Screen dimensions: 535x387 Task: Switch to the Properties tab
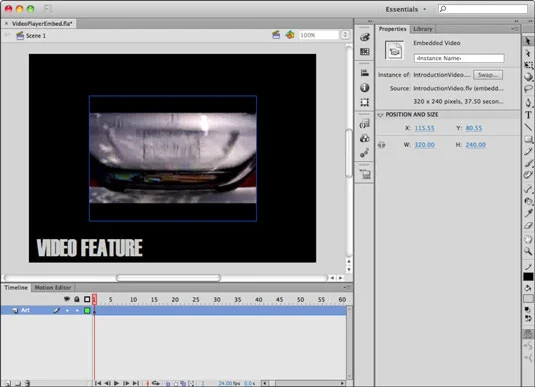click(x=392, y=29)
